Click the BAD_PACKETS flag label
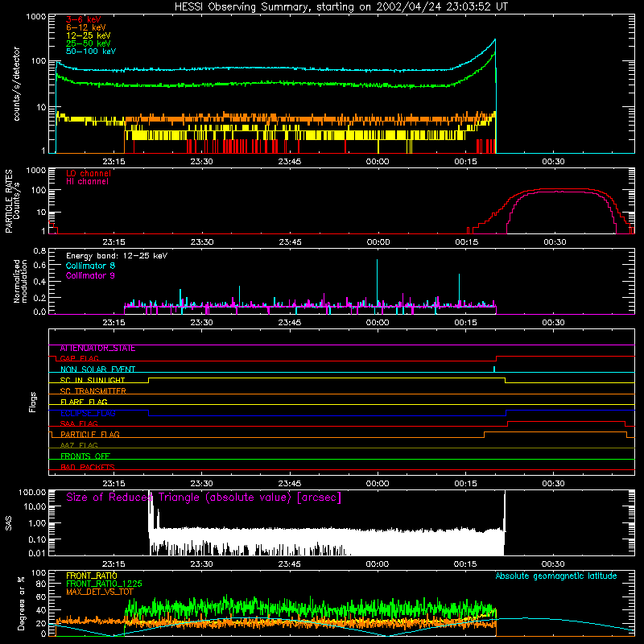 pos(88,468)
